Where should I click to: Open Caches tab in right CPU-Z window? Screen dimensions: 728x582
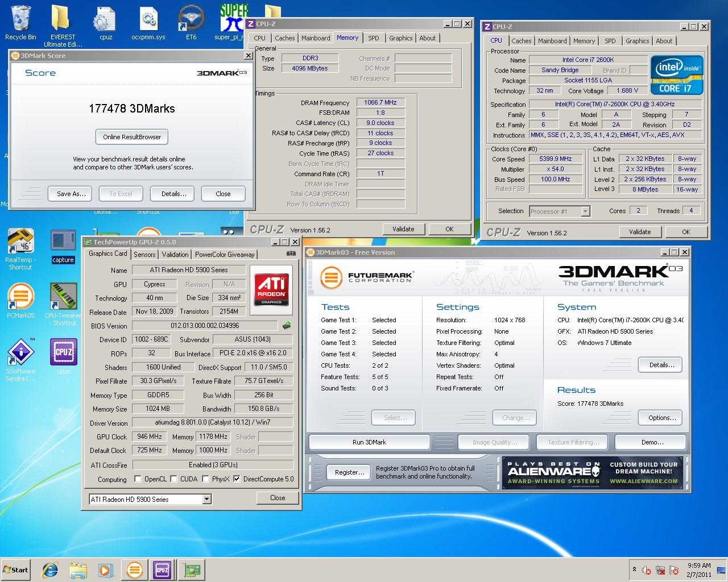pos(521,41)
